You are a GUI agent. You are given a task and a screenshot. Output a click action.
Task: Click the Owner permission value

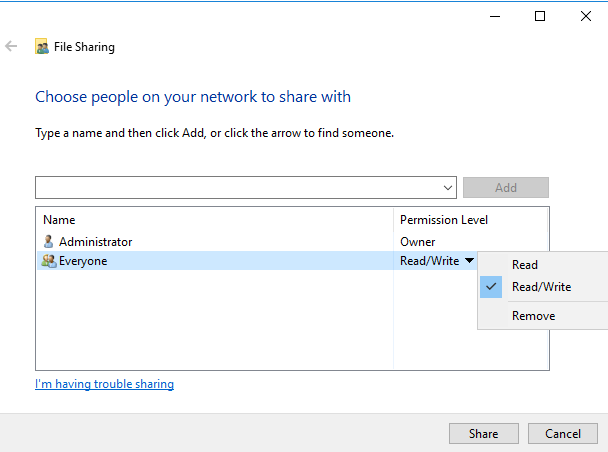(418, 242)
